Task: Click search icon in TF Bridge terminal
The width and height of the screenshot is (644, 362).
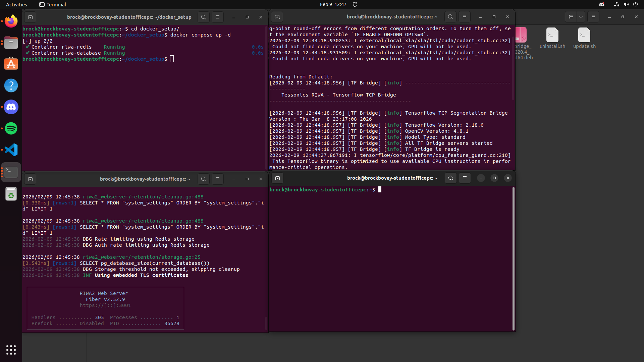Action: pos(450,17)
